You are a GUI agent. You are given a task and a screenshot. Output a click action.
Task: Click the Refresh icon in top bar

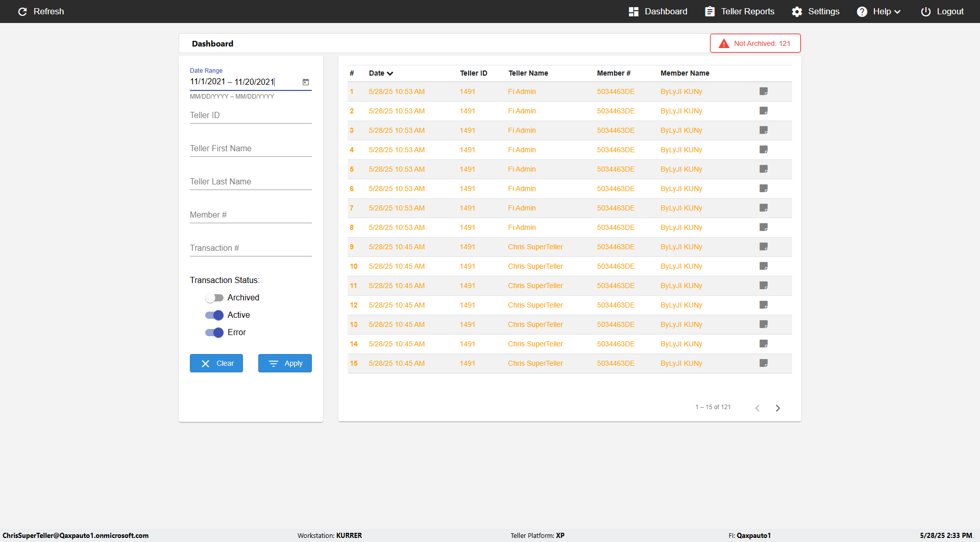click(22, 11)
